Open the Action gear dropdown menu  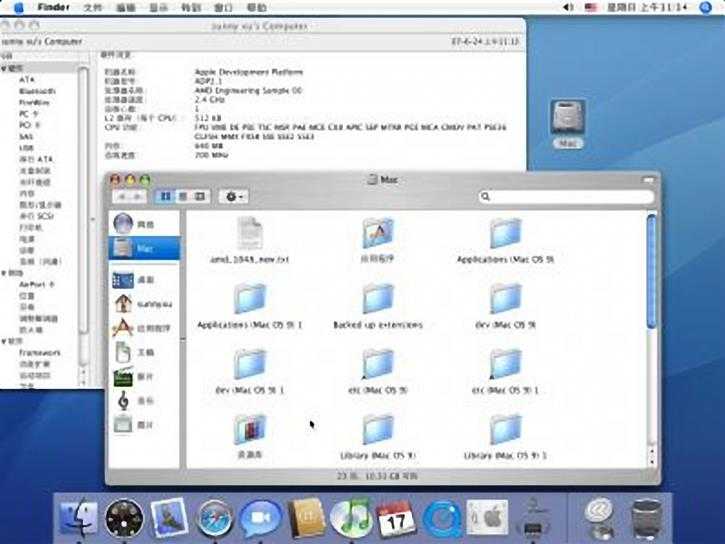click(x=233, y=196)
